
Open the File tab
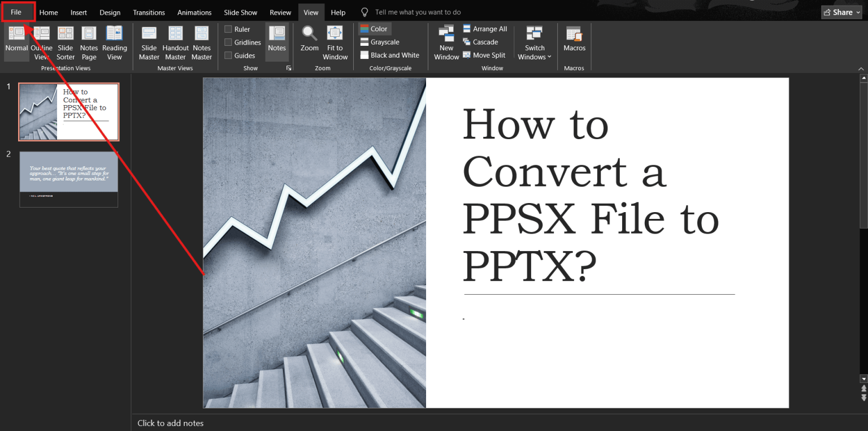(16, 12)
